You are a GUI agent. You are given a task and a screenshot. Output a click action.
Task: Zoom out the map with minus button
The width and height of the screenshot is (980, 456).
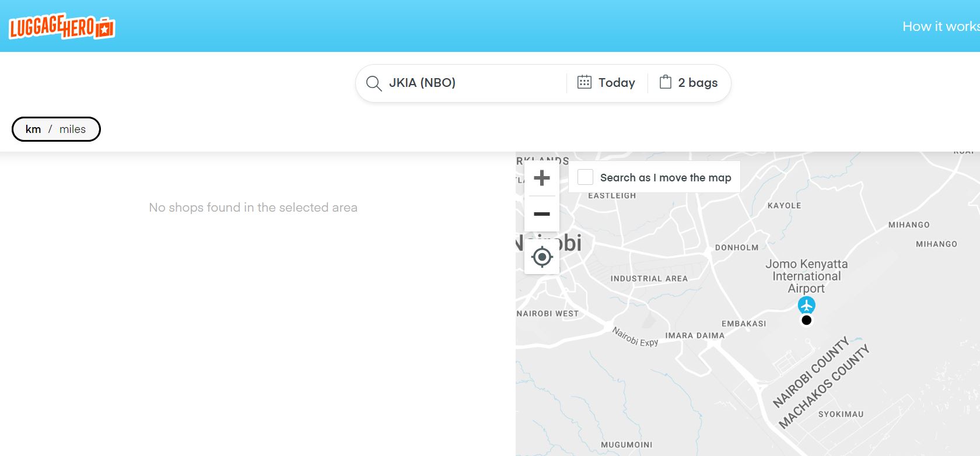tap(542, 214)
